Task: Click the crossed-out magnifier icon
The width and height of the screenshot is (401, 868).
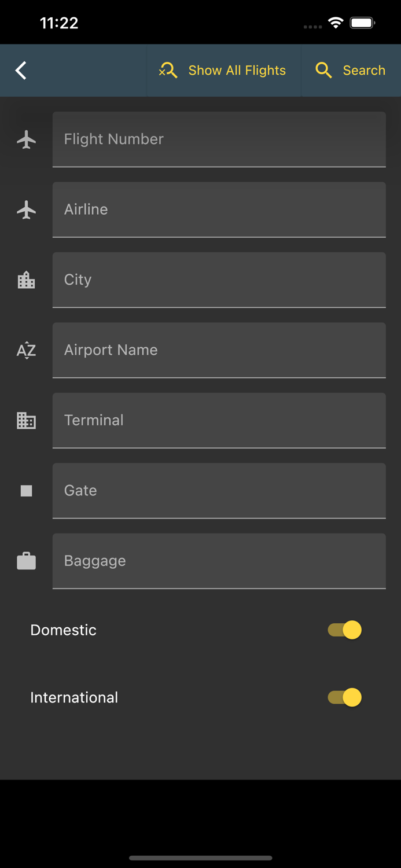Action: (x=168, y=70)
